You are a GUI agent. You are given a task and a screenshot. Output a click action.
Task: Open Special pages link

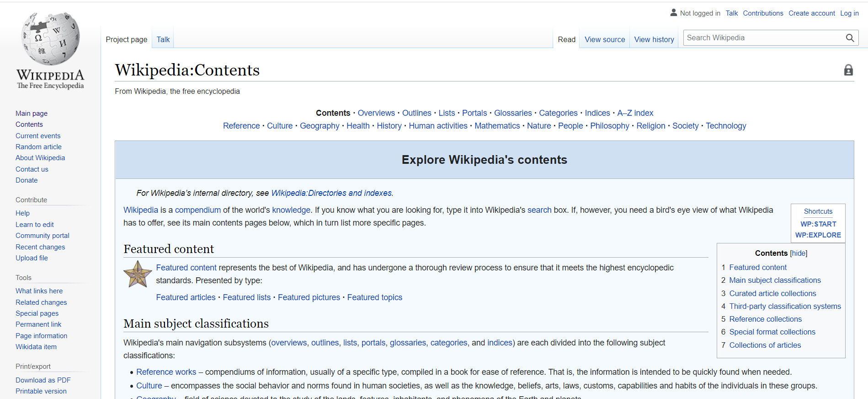[37, 313]
